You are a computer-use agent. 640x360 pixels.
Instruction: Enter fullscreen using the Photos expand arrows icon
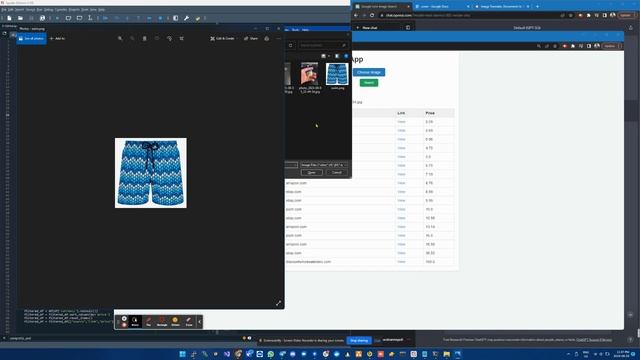pyautogui.click(x=278, y=303)
